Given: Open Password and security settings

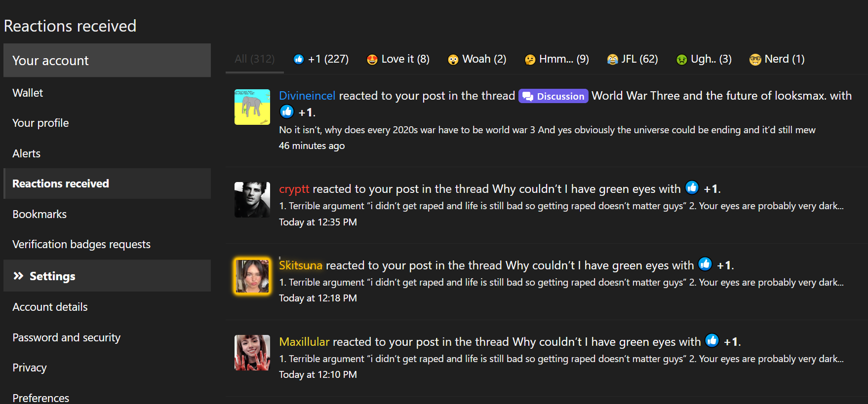Looking at the screenshot, I should click(67, 337).
